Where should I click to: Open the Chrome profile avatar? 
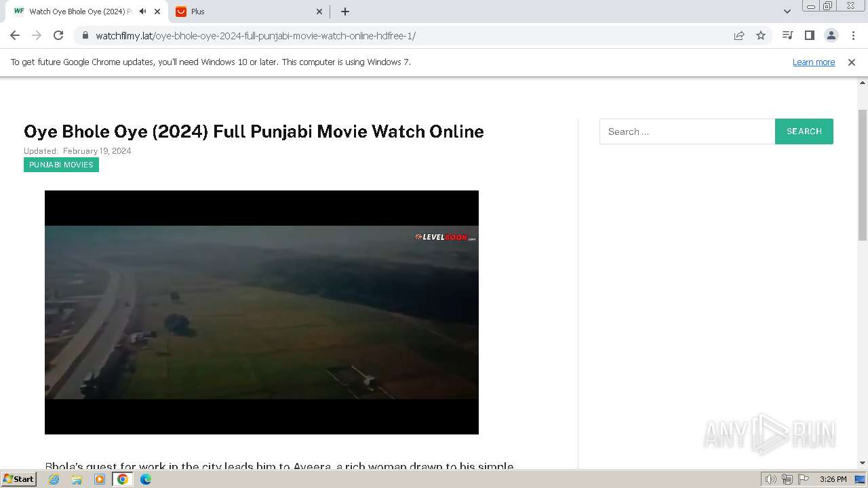831,35
